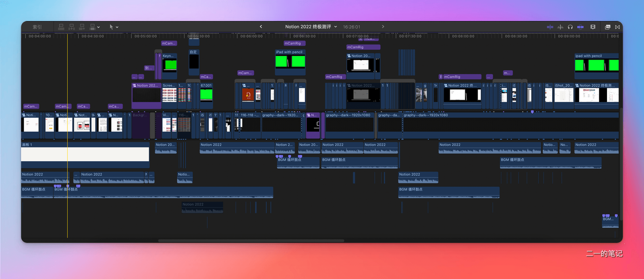Select the Notion 2022 终极测... compound clip
This screenshot has width=644, height=279.
(x=597, y=96)
